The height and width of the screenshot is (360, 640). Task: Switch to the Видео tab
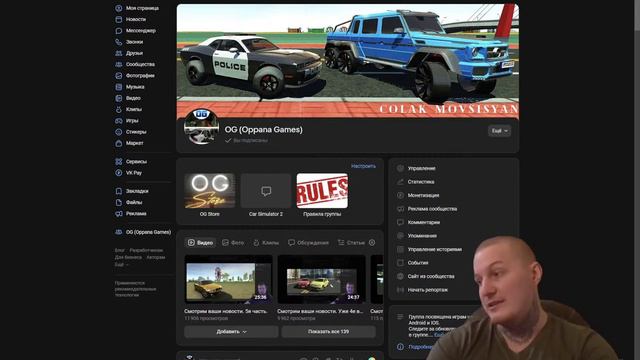tap(200, 242)
